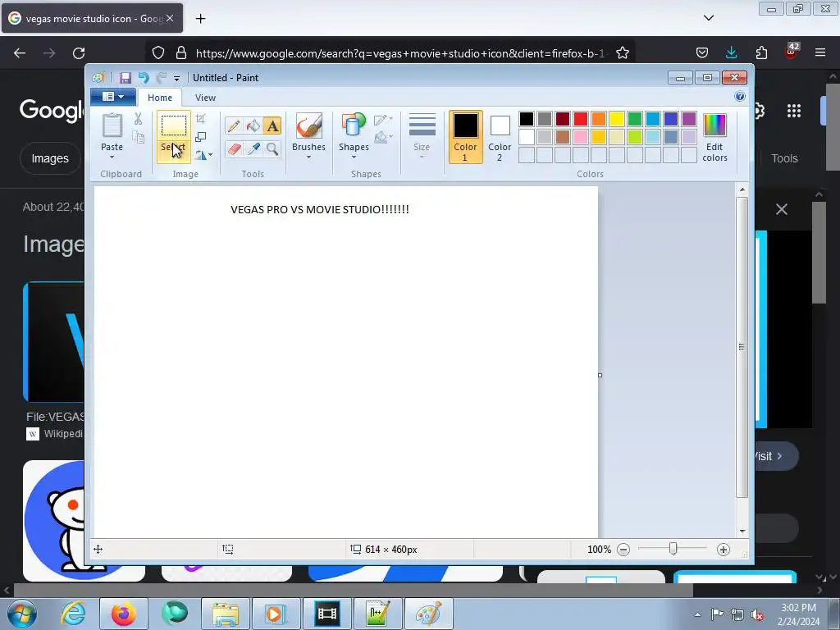Click the volume icon in system tray
The width and height of the screenshot is (840, 630).
[757, 614]
